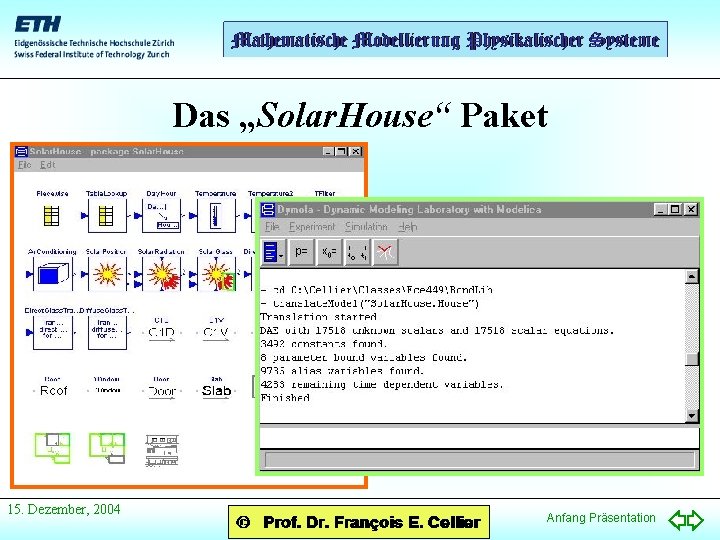Minimize the SolarHouse package window
Image resolution: width=720 pixels, height=540 pixels.
click(328, 151)
